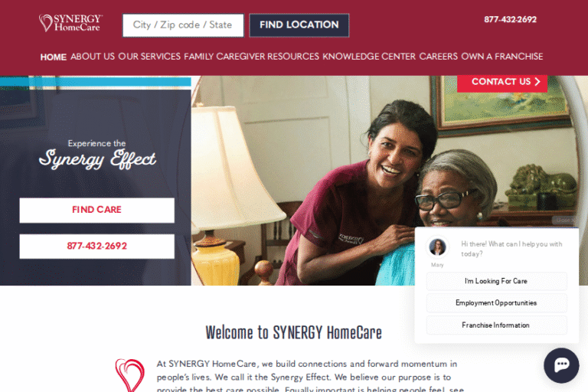Click the 877-432-2692 button under Find Care
The height and width of the screenshot is (392, 588).
tap(96, 247)
